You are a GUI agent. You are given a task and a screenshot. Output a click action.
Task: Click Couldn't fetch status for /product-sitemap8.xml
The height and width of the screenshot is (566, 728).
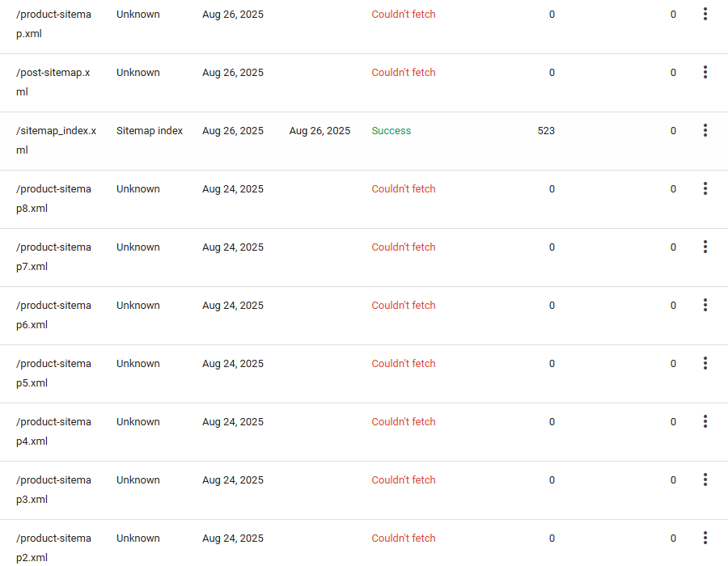[x=403, y=189]
